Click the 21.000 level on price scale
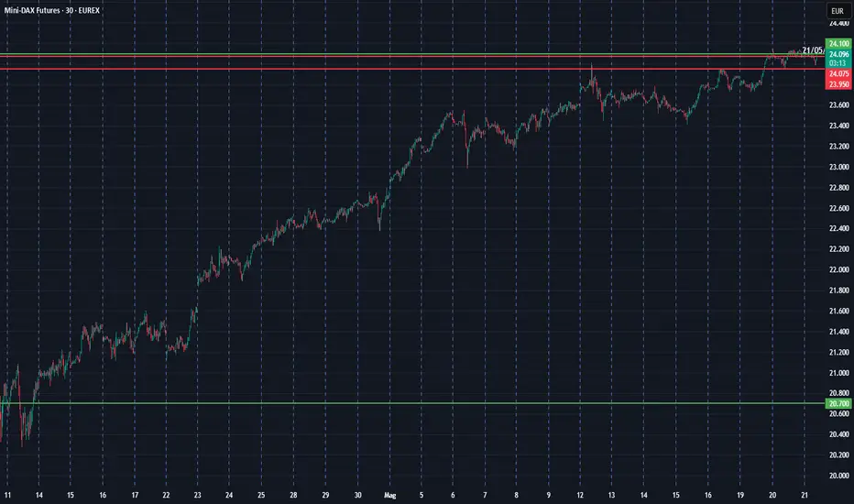854x504 pixels. 838,373
